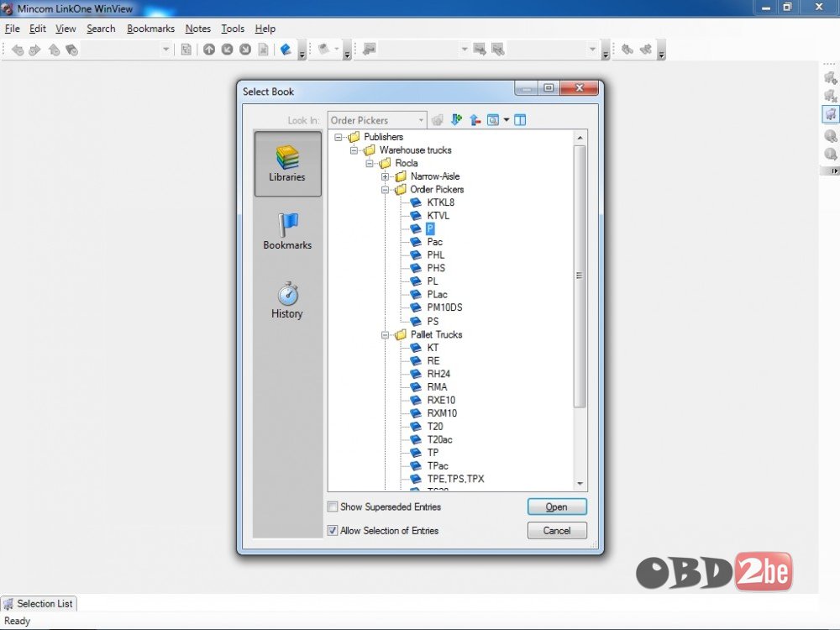Select the RMA book entry
Viewport: 840px width, 630px height.
pos(437,386)
